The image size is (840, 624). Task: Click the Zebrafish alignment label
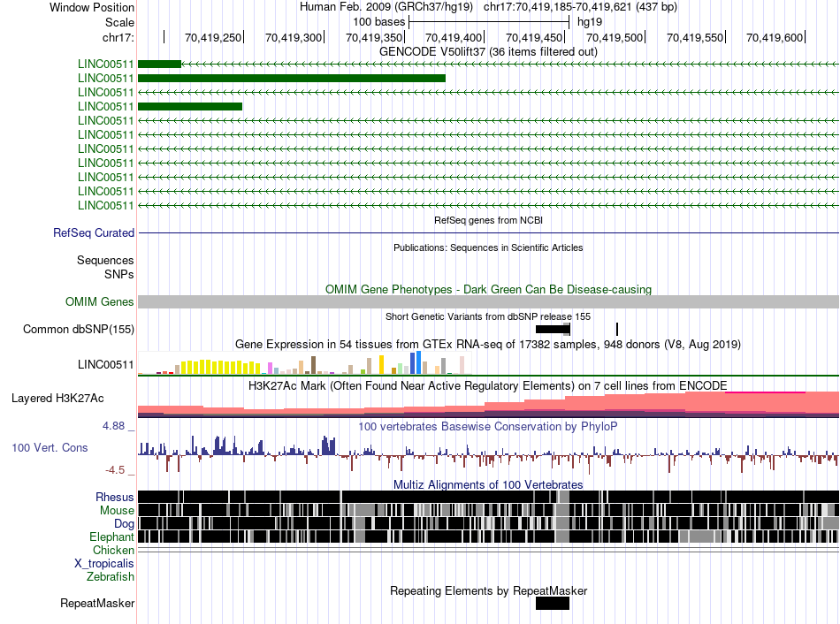(111, 577)
